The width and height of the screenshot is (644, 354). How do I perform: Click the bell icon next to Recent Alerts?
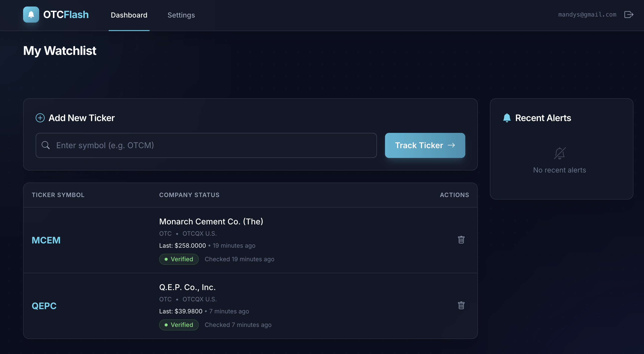pyautogui.click(x=507, y=118)
